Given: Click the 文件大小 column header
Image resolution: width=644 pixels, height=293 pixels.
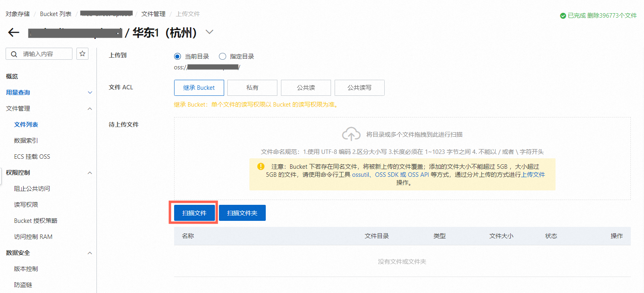Looking at the screenshot, I should (x=501, y=236).
